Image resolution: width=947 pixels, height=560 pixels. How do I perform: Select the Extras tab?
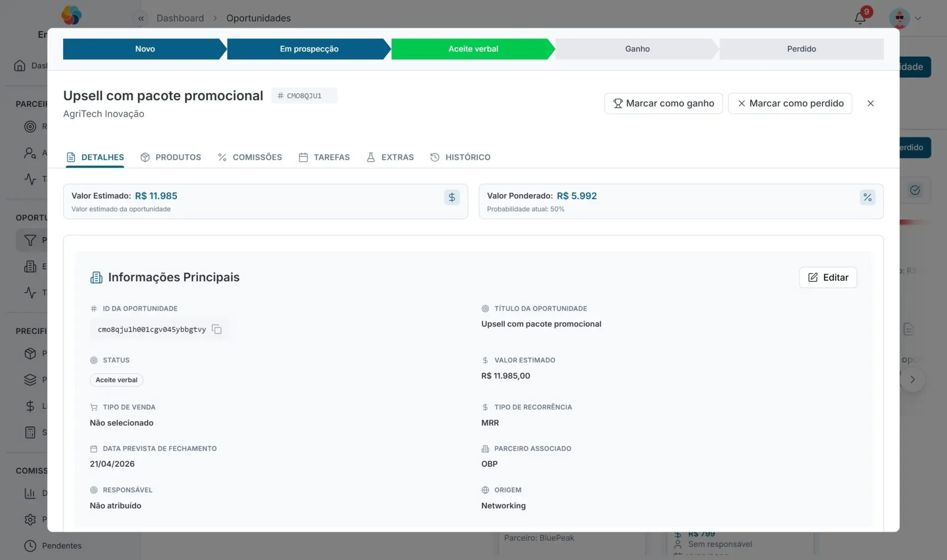[x=390, y=157]
